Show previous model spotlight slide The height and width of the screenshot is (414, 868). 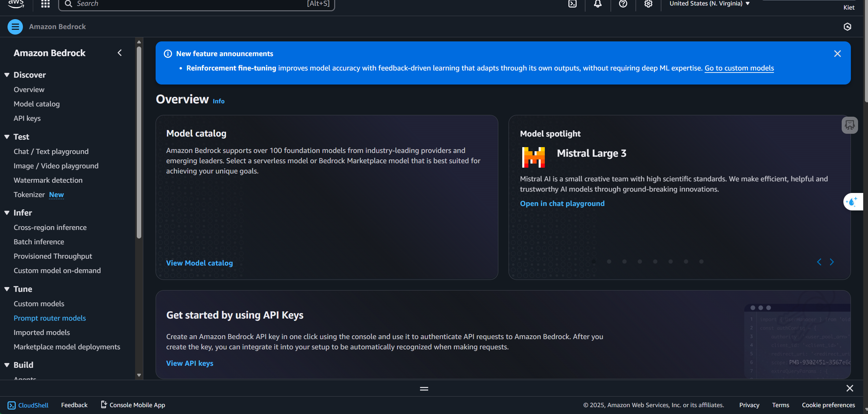[x=819, y=262]
